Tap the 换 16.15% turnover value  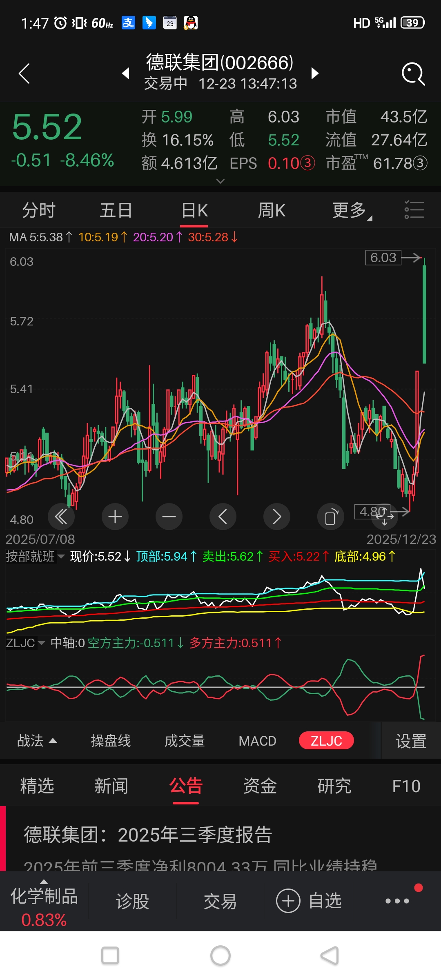coord(178,140)
